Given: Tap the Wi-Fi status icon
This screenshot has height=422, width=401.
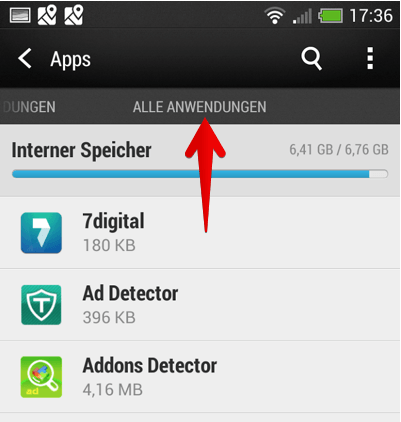Looking at the screenshot, I should click(274, 16).
